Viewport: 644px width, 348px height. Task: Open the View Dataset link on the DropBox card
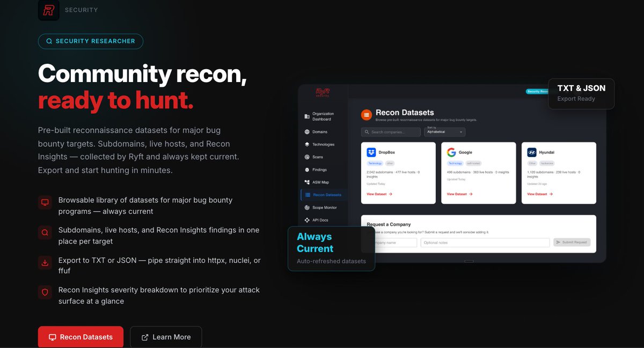point(379,194)
